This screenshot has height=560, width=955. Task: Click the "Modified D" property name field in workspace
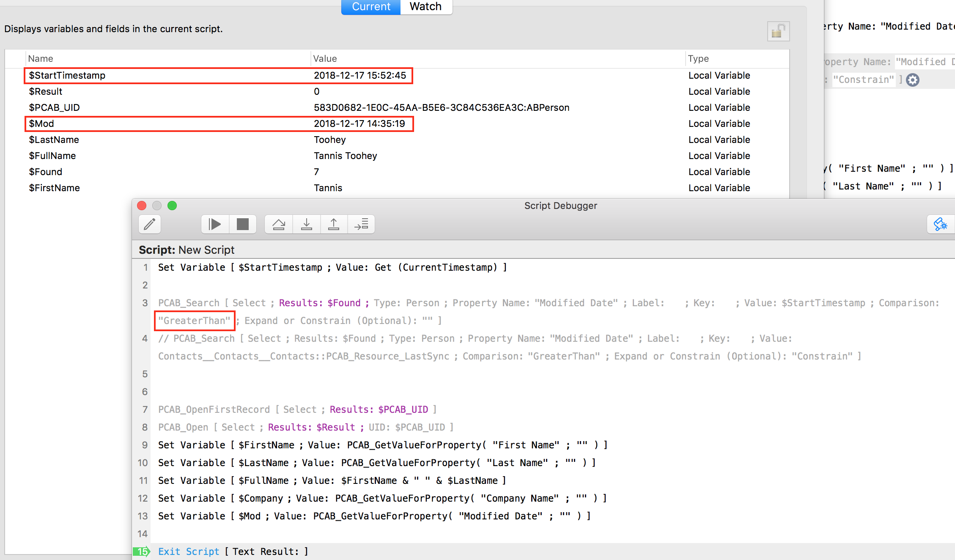click(x=925, y=62)
